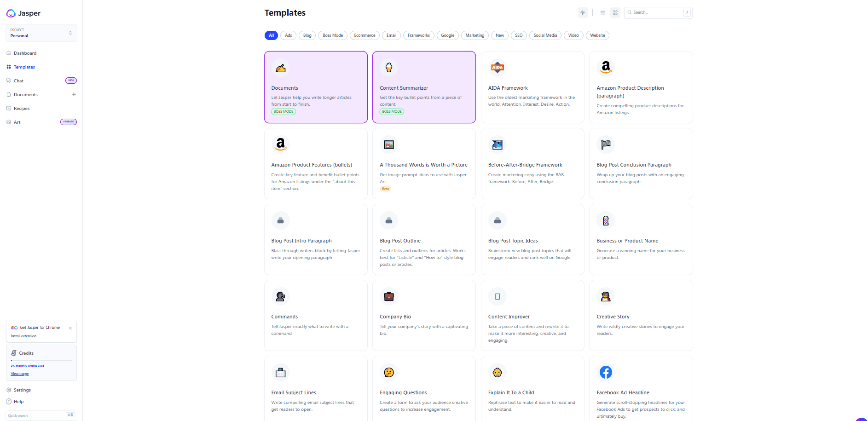Click the Documents template pencil icon
The image size is (868, 421).
[x=281, y=68]
